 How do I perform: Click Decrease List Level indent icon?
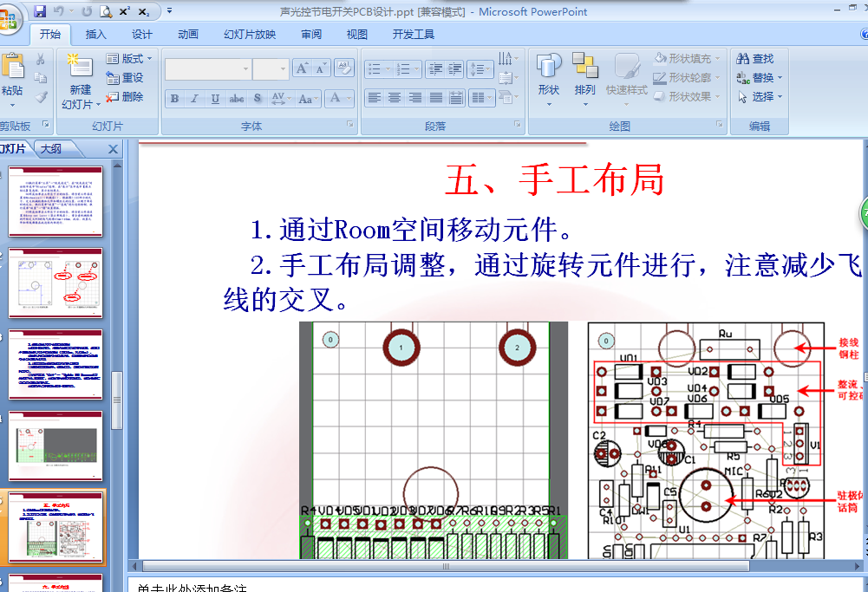coord(435,69)
